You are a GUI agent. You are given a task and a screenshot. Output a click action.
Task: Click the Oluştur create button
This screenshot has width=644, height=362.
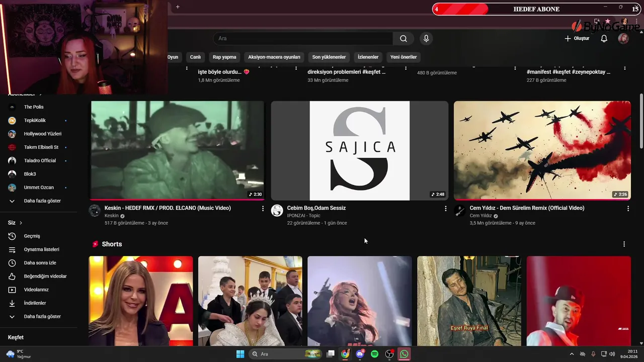click(577, 39)
